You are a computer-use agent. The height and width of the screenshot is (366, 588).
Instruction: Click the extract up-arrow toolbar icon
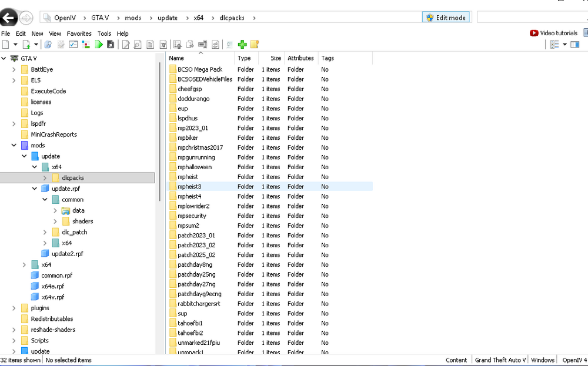pyautogui.click(x=178, y=45)
